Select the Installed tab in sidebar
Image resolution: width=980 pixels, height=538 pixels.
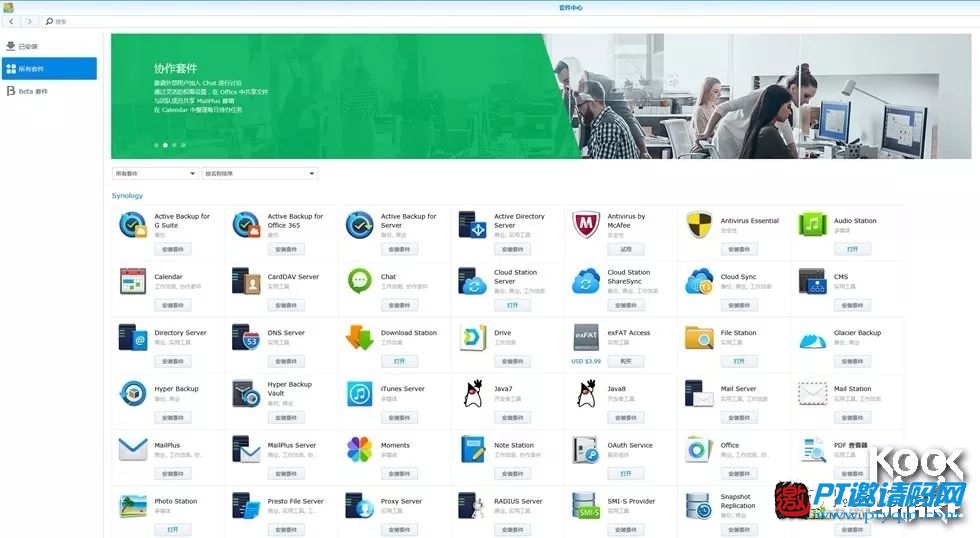49,46
